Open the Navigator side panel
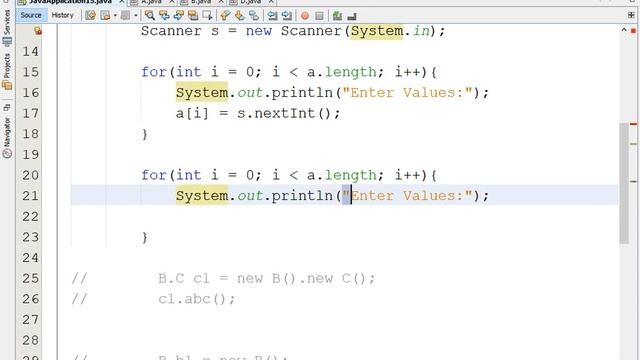The image size is (640, 360). [x=7, y=138]
